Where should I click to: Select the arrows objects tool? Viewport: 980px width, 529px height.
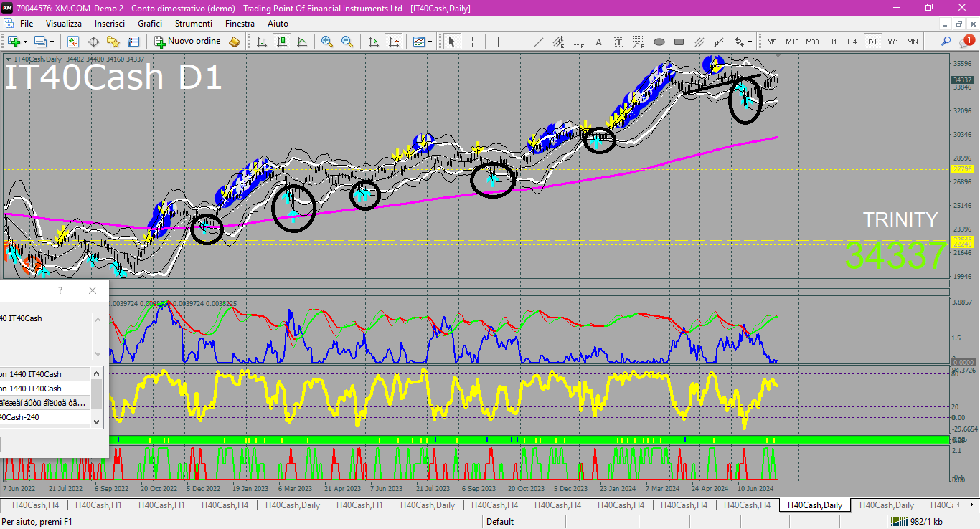(739, 42)
